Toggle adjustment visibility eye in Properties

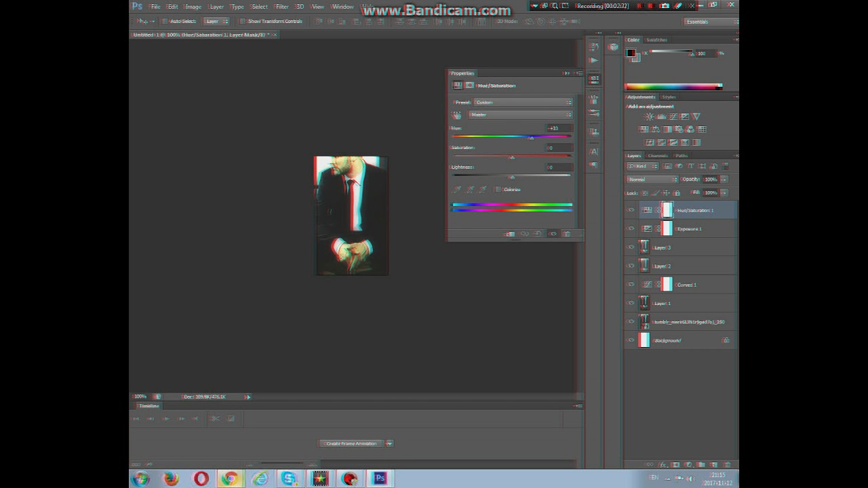click(553, 234)
